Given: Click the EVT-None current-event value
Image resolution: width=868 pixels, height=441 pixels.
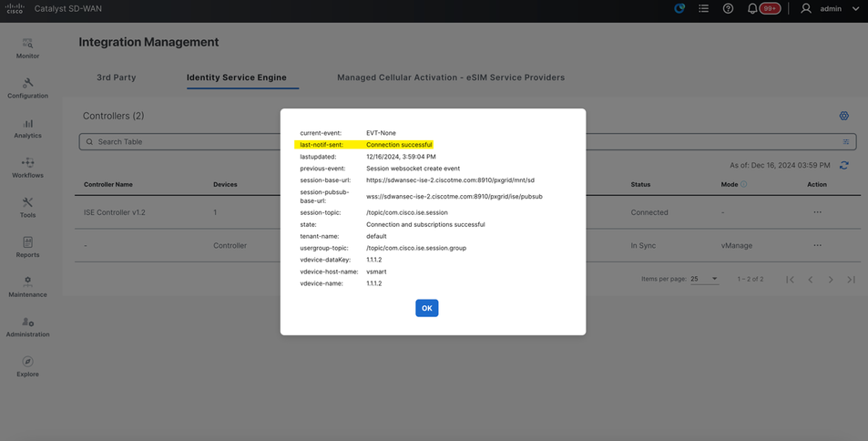Looking at the screenshot, I should (x=381, y=133).
